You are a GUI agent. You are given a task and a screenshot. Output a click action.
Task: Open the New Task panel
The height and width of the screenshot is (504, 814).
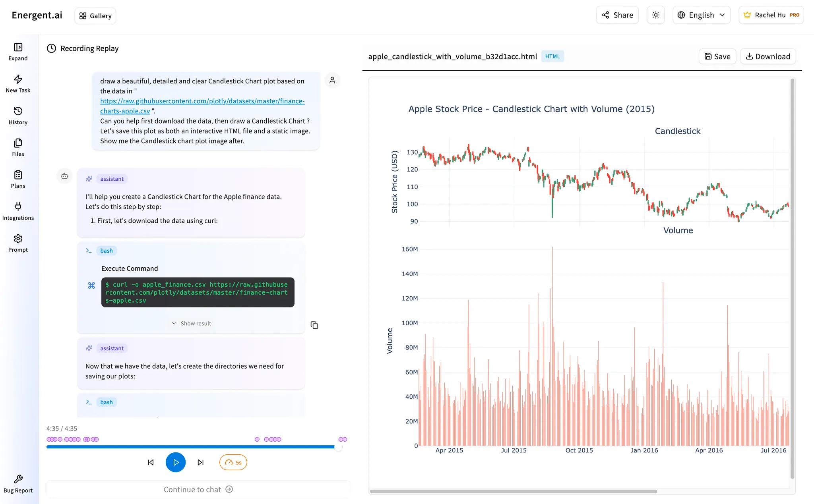pos(18,83)
